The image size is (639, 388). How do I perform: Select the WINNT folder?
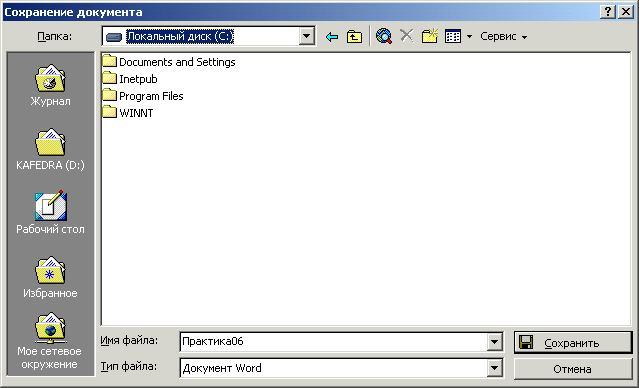[x=128, y=113]
